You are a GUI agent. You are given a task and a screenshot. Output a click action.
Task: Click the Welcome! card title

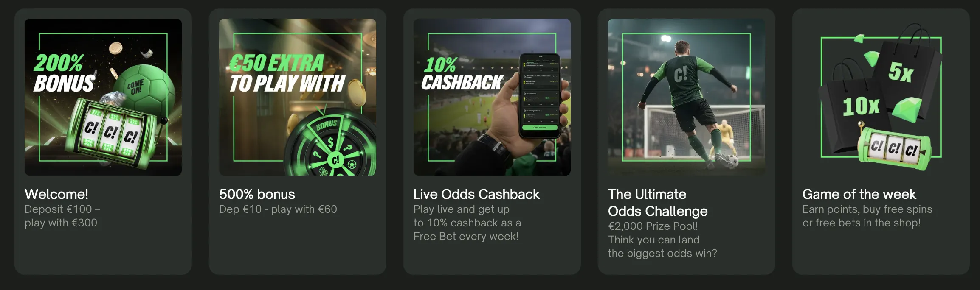coord(56,194)
